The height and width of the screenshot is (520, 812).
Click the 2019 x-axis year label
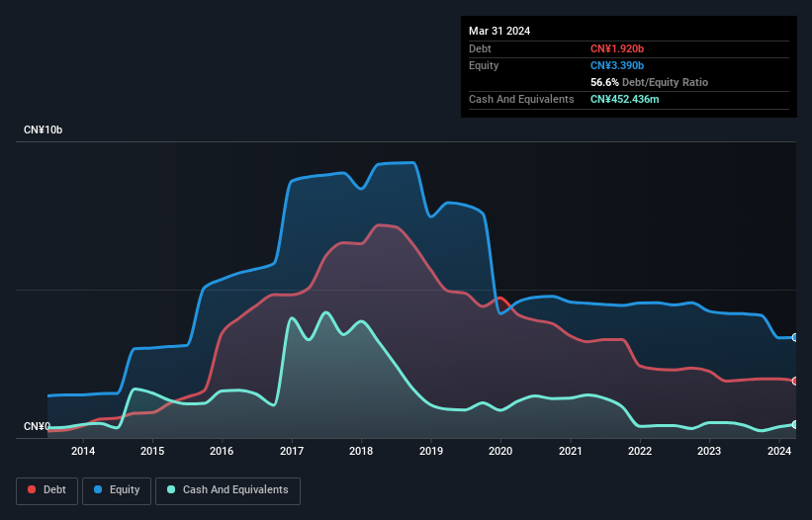(431, 451)
